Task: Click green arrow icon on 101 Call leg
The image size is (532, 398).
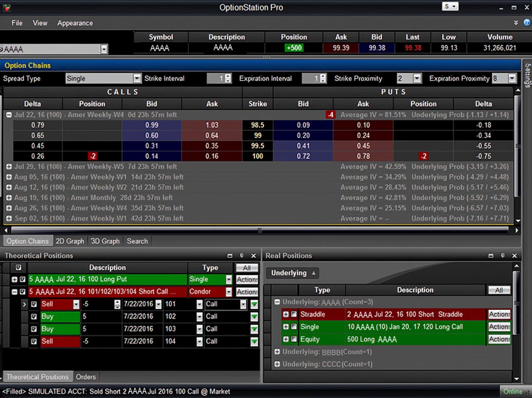Action: [254, 304]
